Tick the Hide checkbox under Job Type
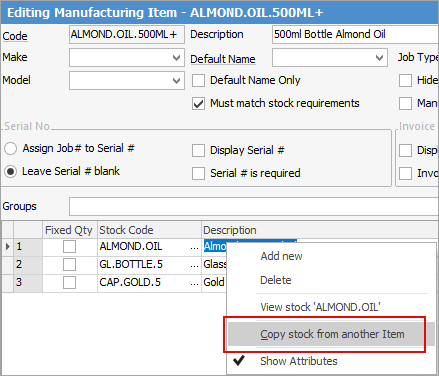 coord(405,81)
